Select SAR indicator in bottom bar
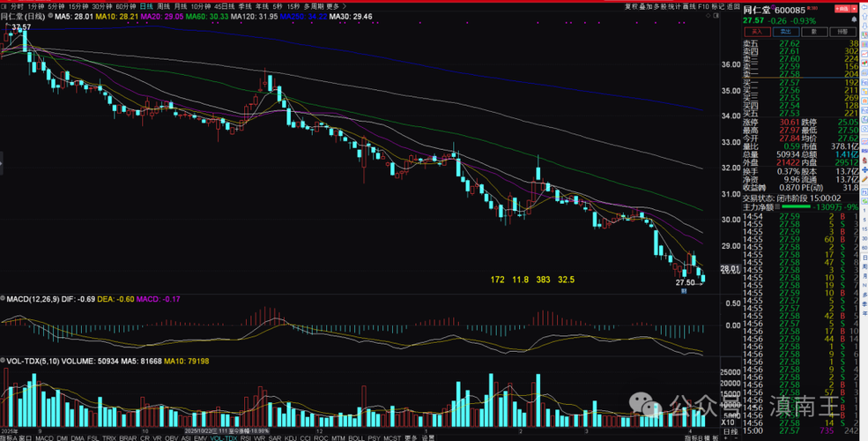 point(275,437)
